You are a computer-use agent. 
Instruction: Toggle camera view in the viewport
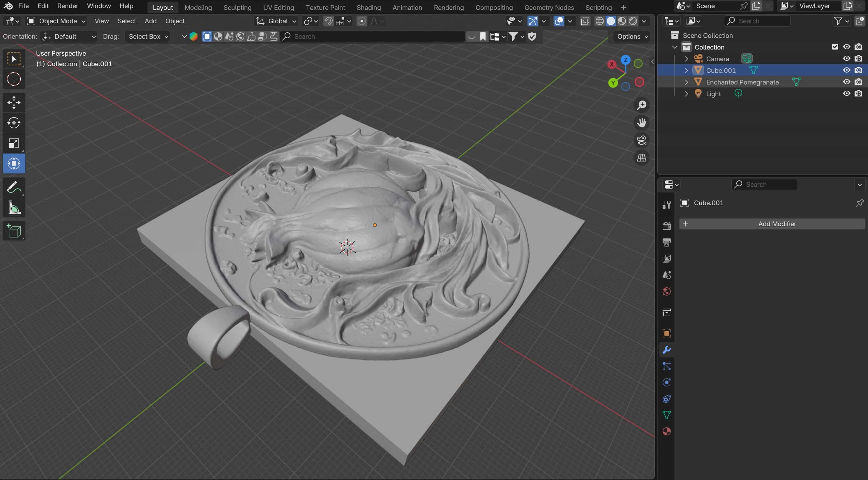click(641, 140)
